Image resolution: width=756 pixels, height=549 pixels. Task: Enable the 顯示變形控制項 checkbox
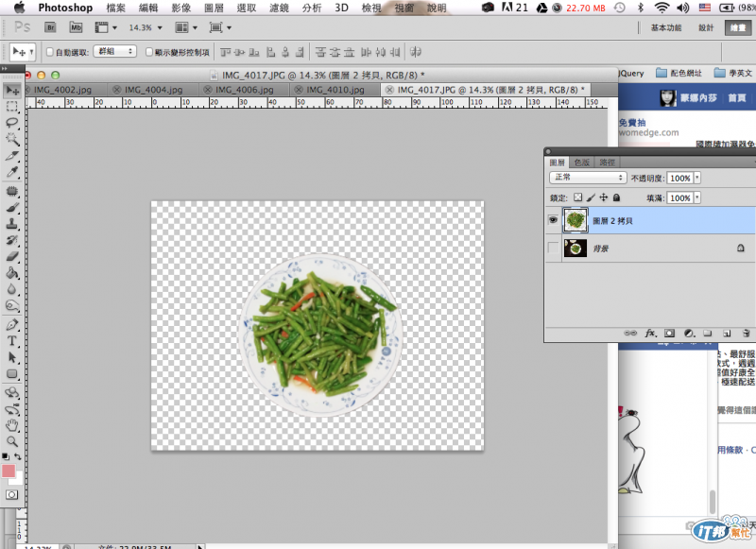[x=149, y=52]
